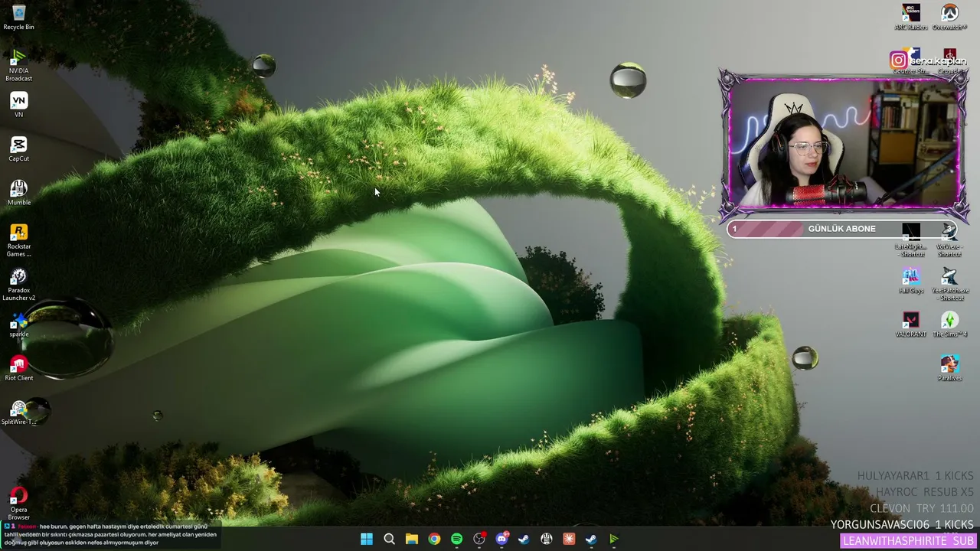Select the Fall Guys desktop icon
Image resolution: width=980 pixels, height=551 pixels.
(911, 280)
